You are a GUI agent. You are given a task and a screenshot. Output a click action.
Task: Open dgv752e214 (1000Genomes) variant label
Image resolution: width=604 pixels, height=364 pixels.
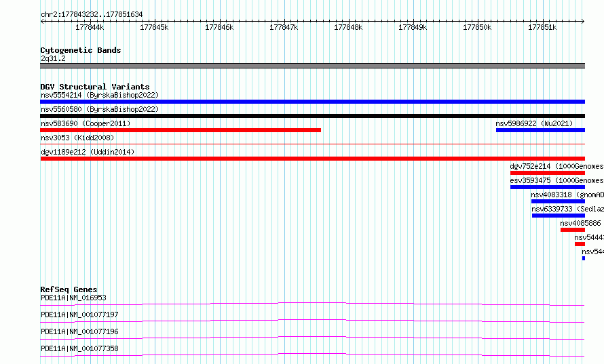click(557, 166)
